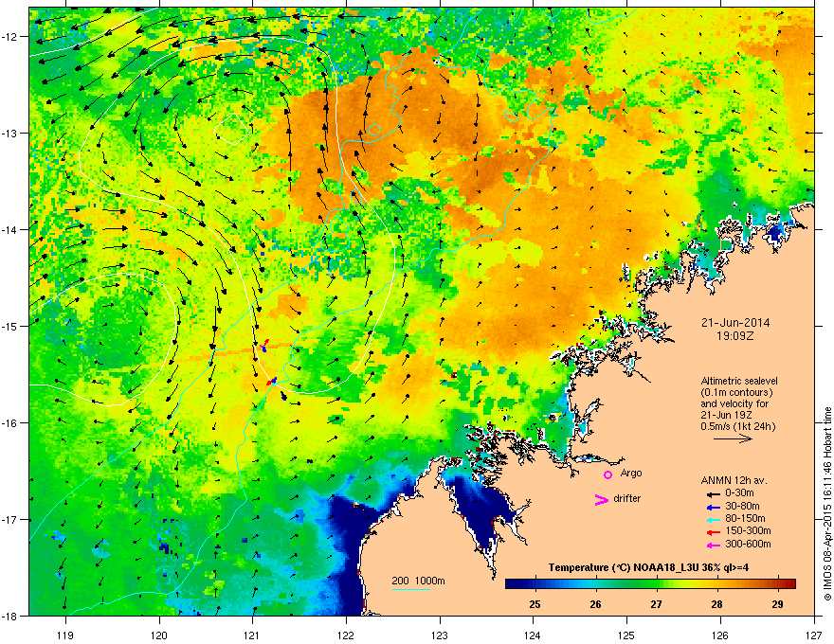Click the (0.1m contours) text
Screen dimensions: 834x644
tap(736, 393)
